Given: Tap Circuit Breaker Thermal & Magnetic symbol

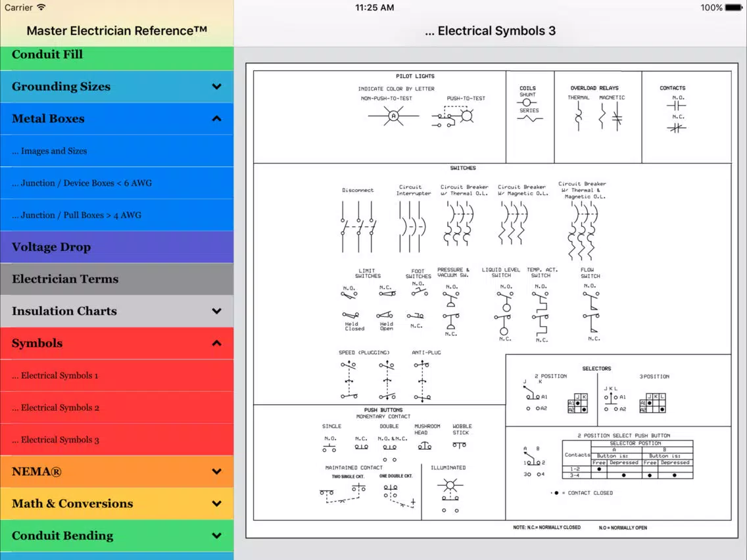Looking at the screenshot, I should (x=582, y=231).
